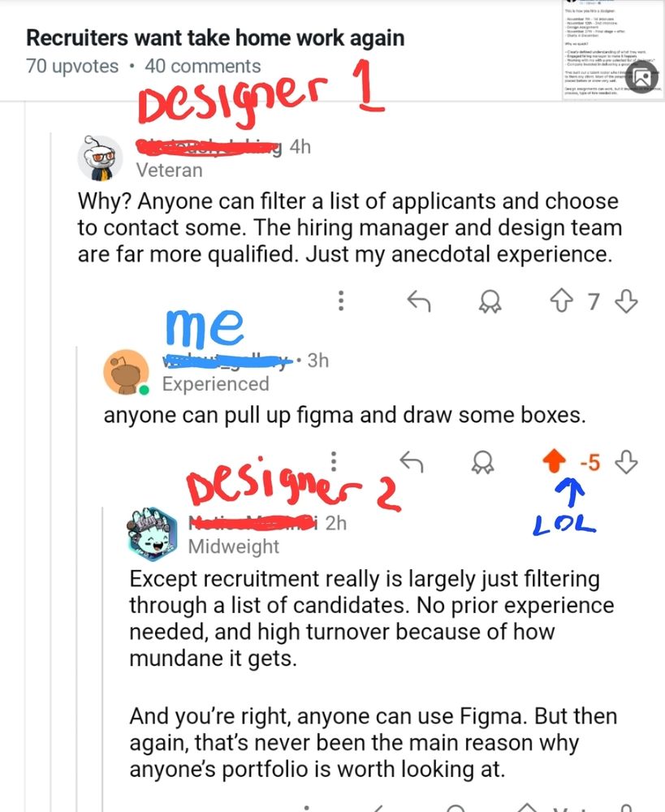Open the post image thumbnail preview

click(x=613, y=50)
